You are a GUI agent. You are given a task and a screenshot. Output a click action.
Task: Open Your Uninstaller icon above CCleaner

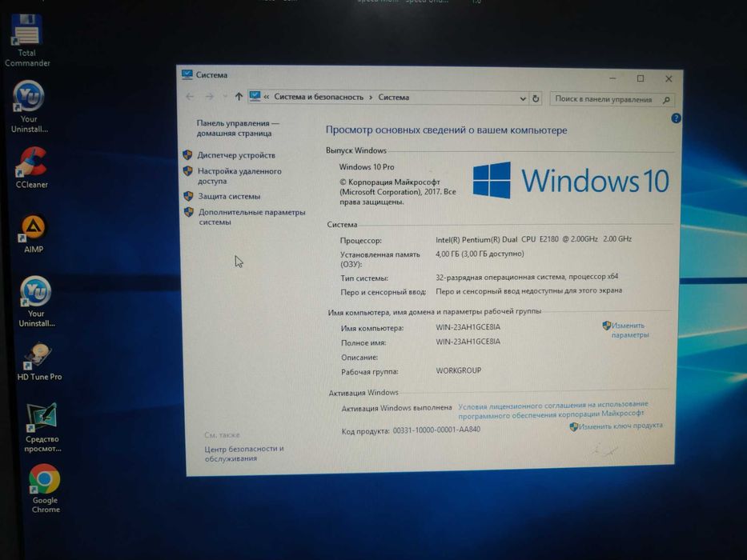[x=29, y=106]
